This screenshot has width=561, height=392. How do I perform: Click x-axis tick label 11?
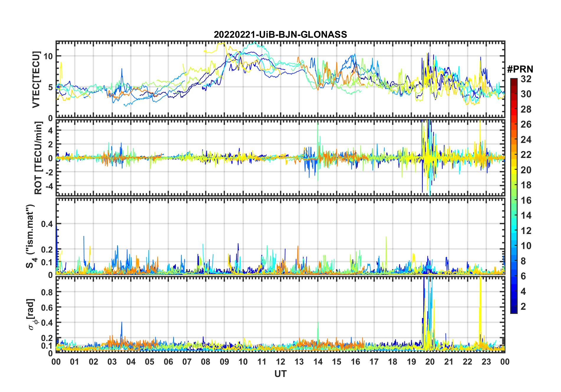262,362
